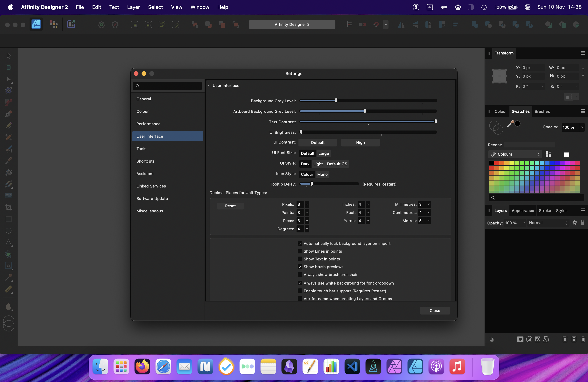588x382 pixels.
Task: Click the Layer Effects fx icon
Action: pyautogui.click(x=537, y=339)
